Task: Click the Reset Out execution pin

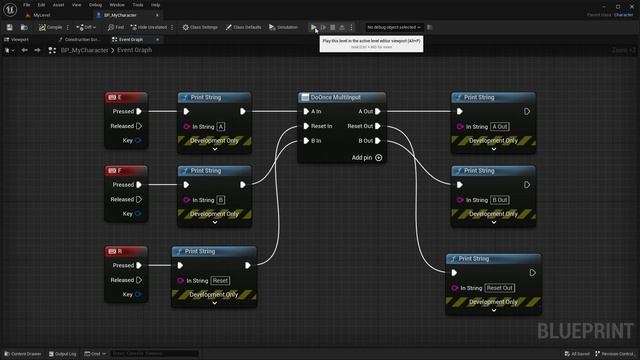Action: pyautogui.click(x=378, y=126)
